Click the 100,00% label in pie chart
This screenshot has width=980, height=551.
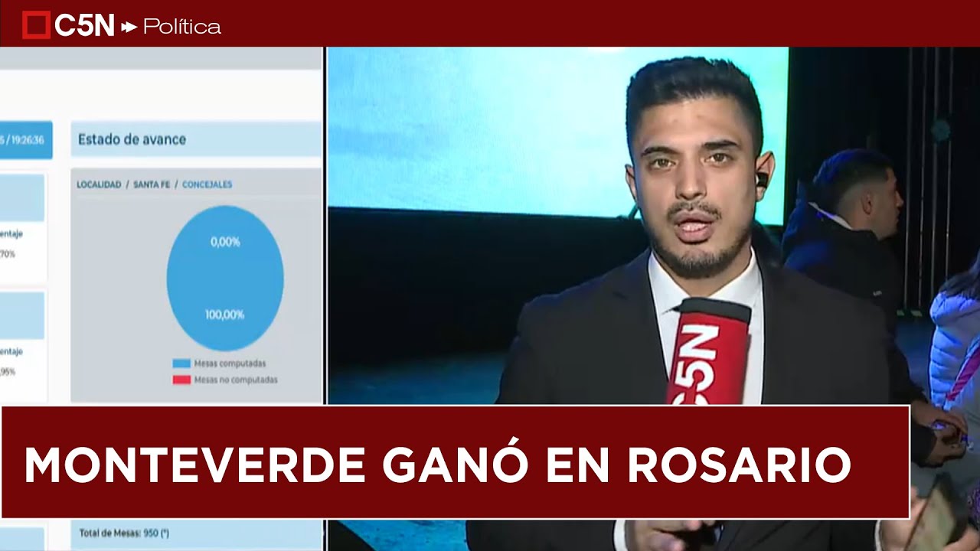tap(225, 315)
